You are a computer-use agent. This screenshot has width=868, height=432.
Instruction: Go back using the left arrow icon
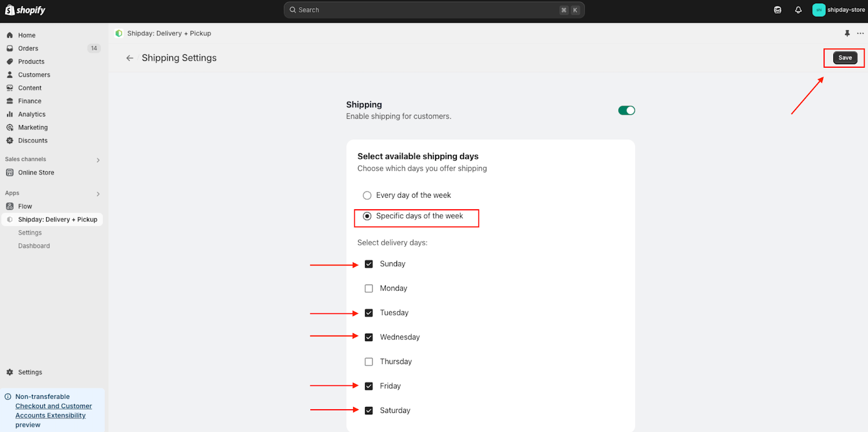(130, 58)
